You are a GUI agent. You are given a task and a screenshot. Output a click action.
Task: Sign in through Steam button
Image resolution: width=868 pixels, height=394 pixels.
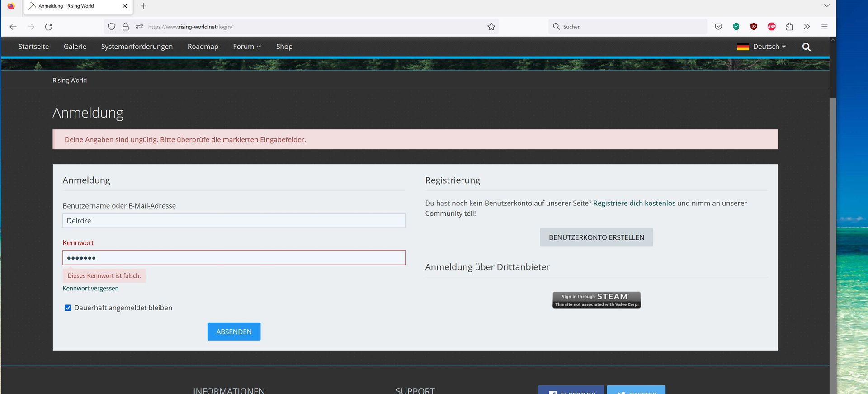point(596,300)
